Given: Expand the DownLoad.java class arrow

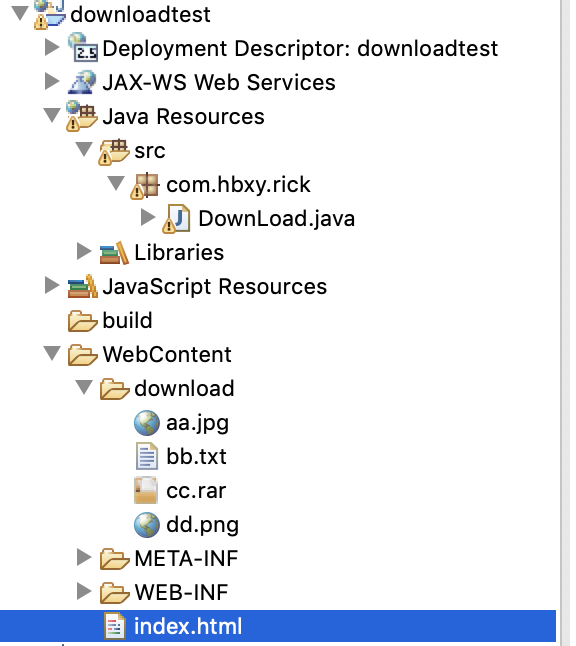Looking at the screenshot, I should click(x=148, y=217).
